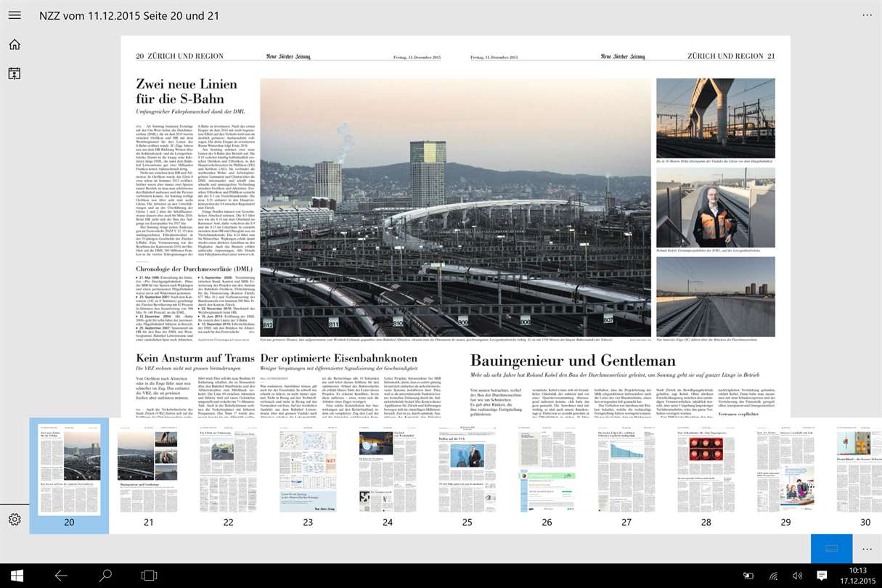
Task: Open app bar more options ellipsis
Action: click(x=867, y=549)
